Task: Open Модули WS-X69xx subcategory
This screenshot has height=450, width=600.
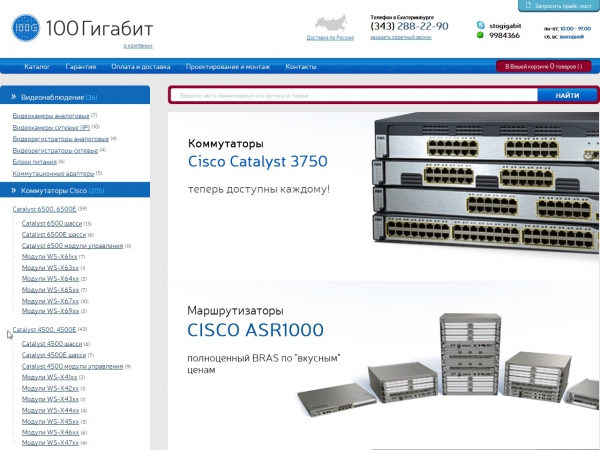Action: 50,311
